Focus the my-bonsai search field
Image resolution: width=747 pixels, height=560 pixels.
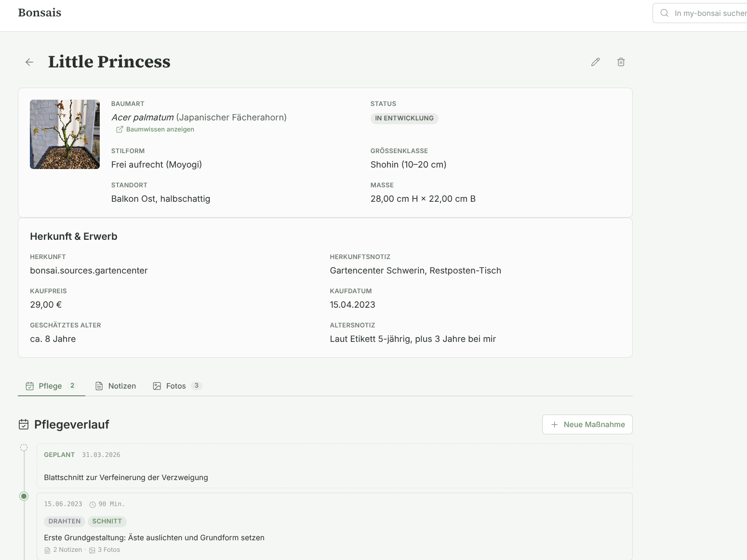[x=709, y=13]
